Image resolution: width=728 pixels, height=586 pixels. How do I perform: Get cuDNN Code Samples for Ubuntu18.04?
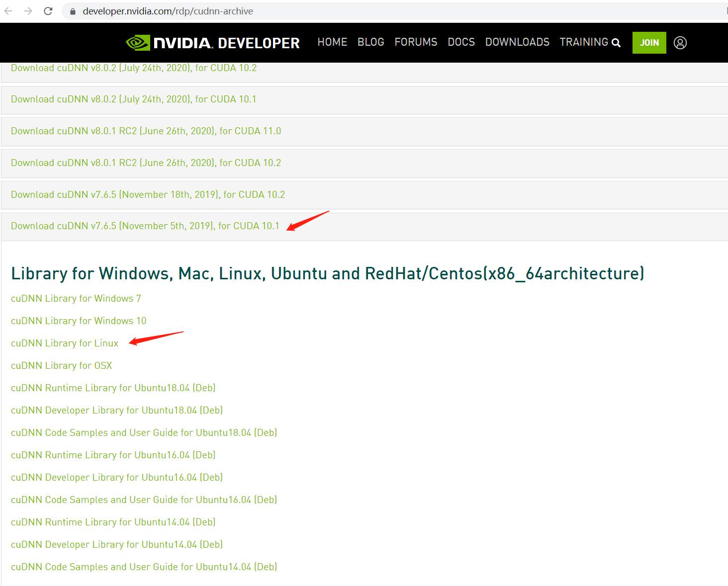[x=144, y=433]
